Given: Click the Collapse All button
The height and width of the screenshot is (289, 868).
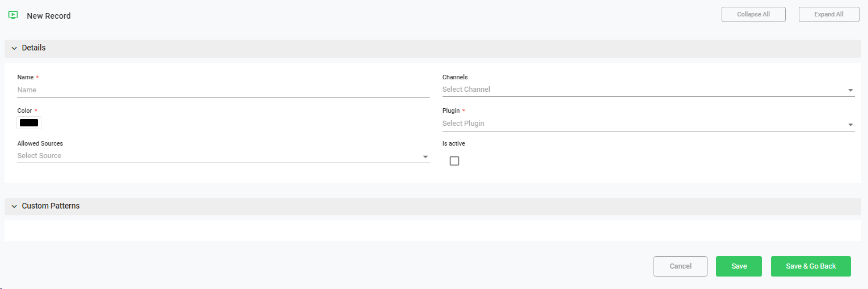Looking at the screenshot, I should coord(753,15).
